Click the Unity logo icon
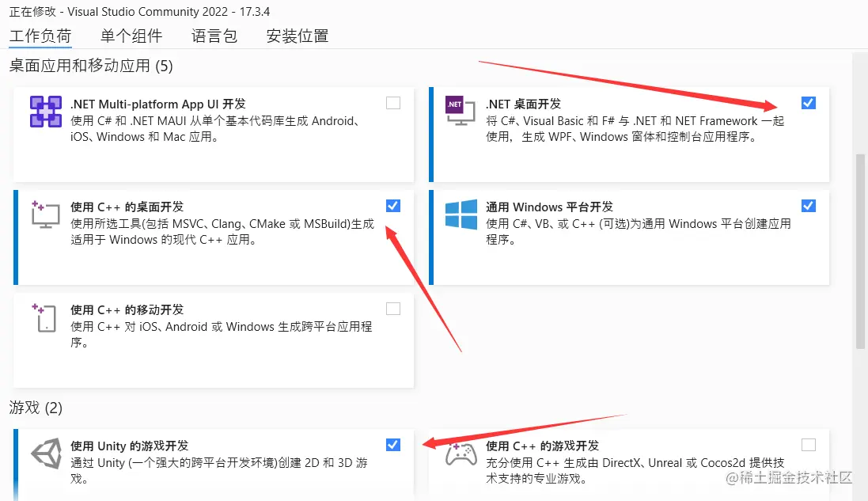 point(47,454)
